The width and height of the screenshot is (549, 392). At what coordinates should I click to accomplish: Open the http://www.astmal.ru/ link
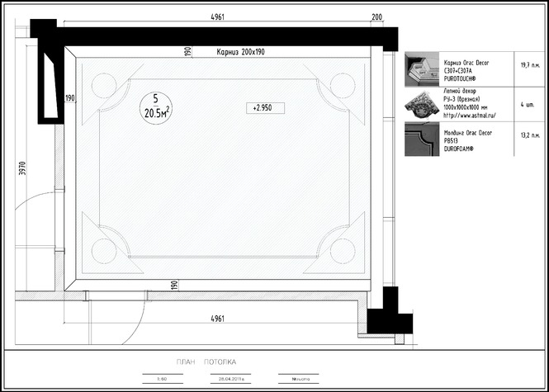click(471, 116)
